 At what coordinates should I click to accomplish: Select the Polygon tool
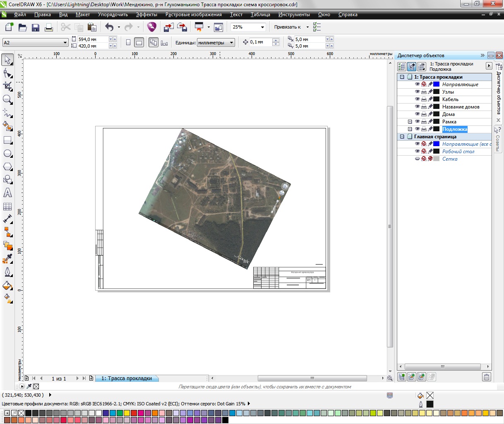coord(8,166)
